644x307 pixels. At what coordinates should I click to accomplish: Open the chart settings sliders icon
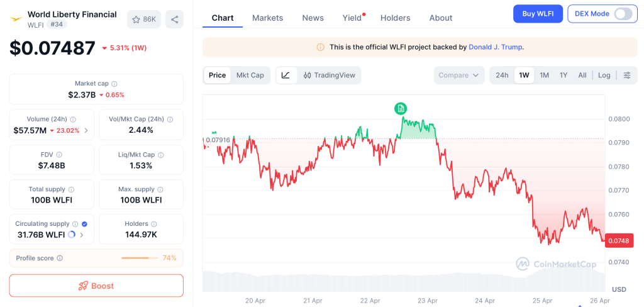tap(627, 75)
